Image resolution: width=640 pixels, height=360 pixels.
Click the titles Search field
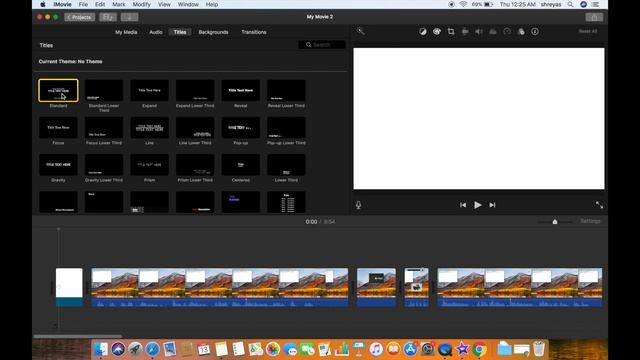coord(322,45)
